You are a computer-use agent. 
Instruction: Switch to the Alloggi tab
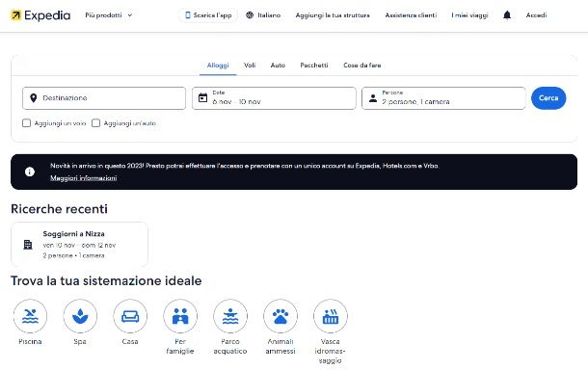pyautogui.click(x=218, y=66)
